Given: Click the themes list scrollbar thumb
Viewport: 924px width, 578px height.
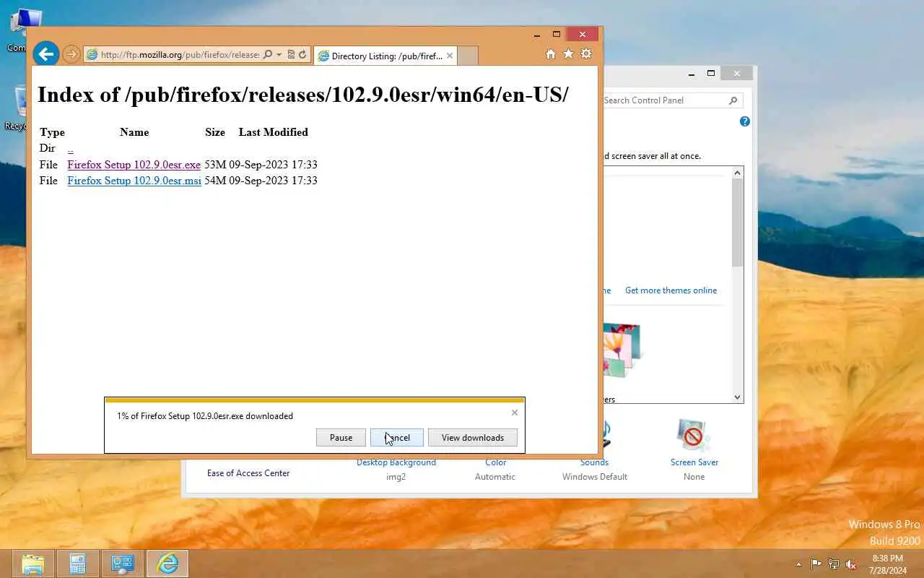Looking at the screenshot, I should click(738, 223).
